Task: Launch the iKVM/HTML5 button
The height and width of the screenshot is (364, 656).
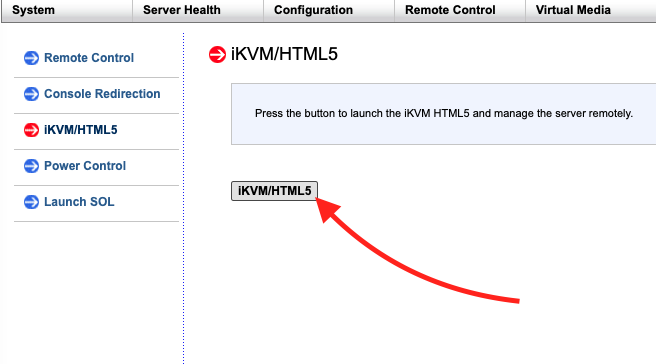Action: (274, 191)
